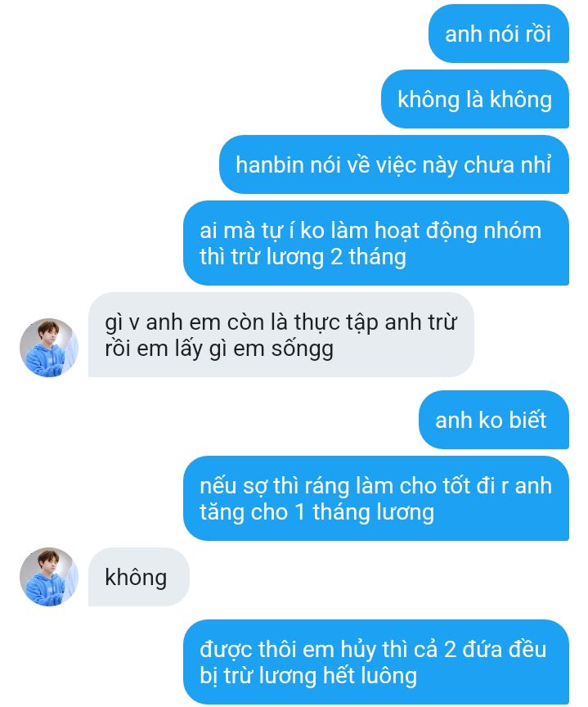Click the 'anh ko biết' message bubble

coord(494,420)
